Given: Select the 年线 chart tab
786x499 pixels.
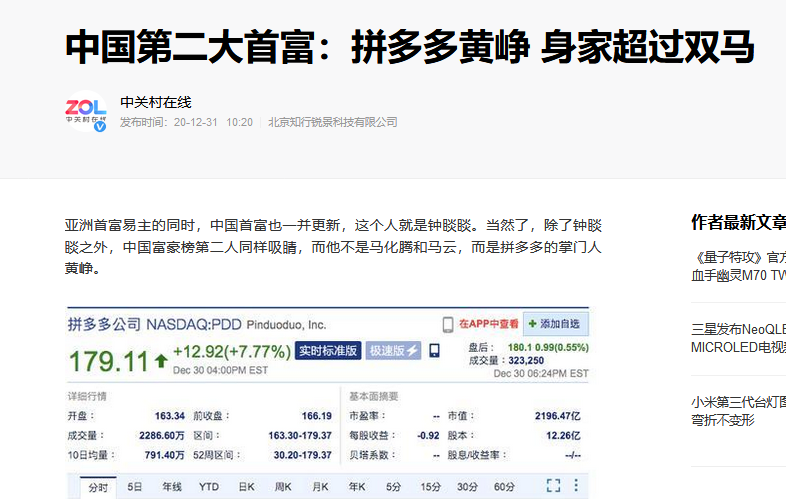Looking at the screenshot, I should [x=171, y=487].
